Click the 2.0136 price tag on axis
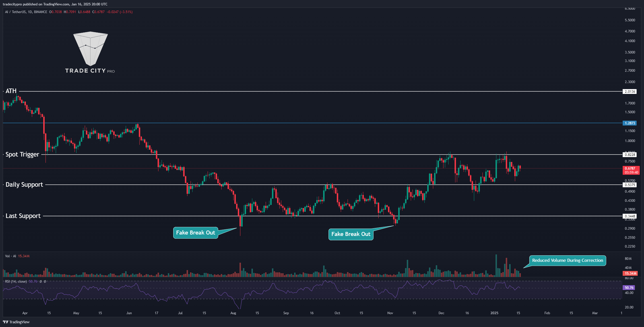The height and width of the screenshot is (327, 644). 629,92
